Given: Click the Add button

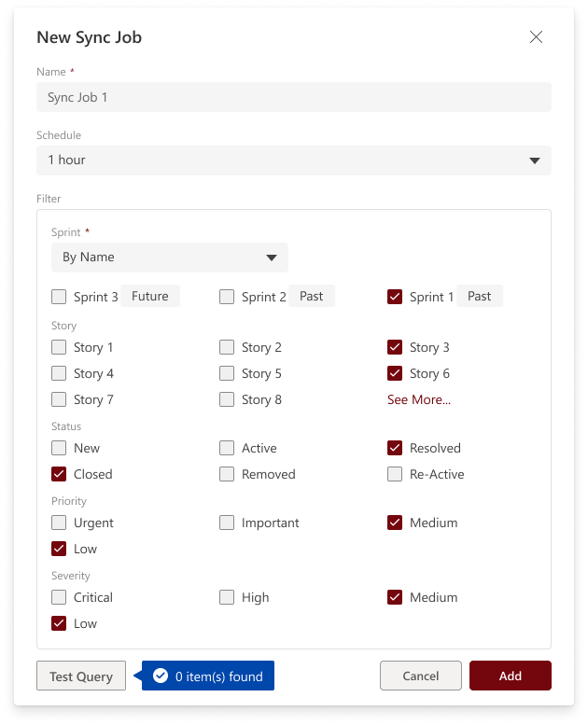Looking at the screenshot, I should tap(511, 676).
